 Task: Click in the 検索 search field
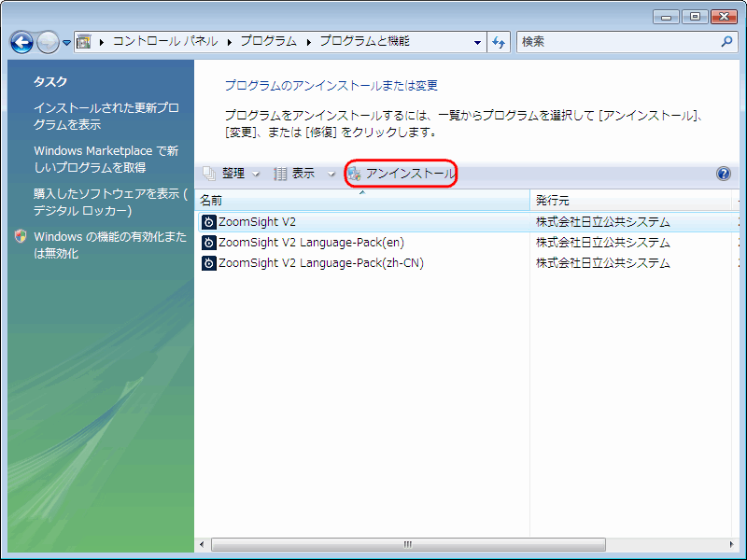(616, 42)
